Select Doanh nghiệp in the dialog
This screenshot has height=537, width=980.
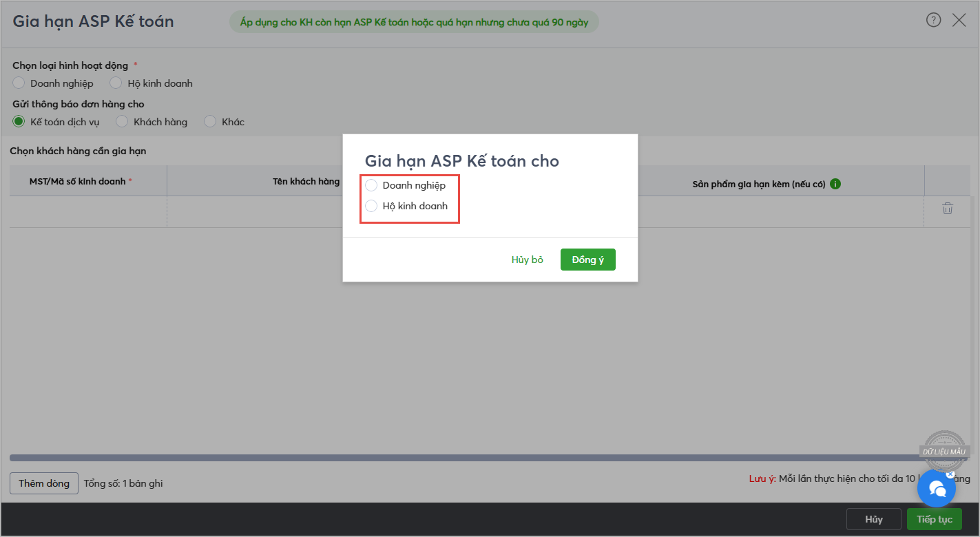click(x=371, y=185)
